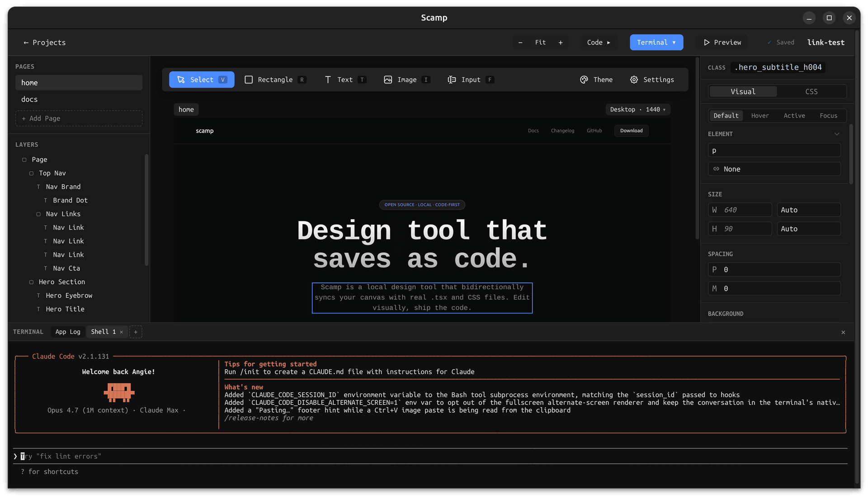Click the padding input field

coord(774,270)
